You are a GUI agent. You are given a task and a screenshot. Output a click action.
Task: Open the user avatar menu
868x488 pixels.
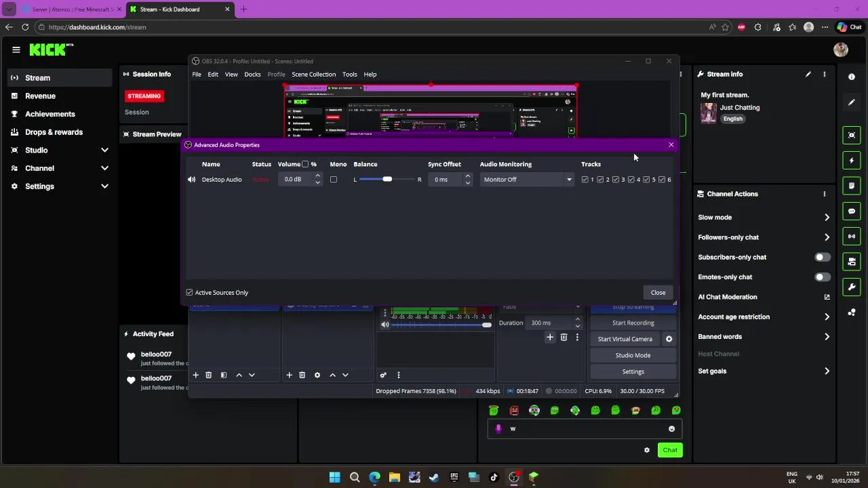pyautogui.click(x=841, y=49)
